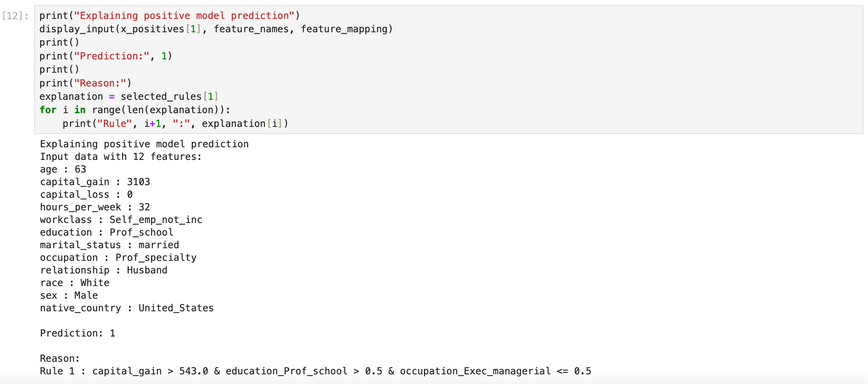
Task: Click the print("Reason:") code line
Action: (x=85, y=83)
